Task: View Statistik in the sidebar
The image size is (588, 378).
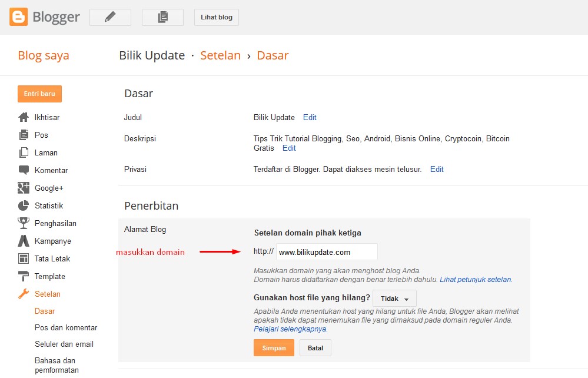Action: [49, 205]
